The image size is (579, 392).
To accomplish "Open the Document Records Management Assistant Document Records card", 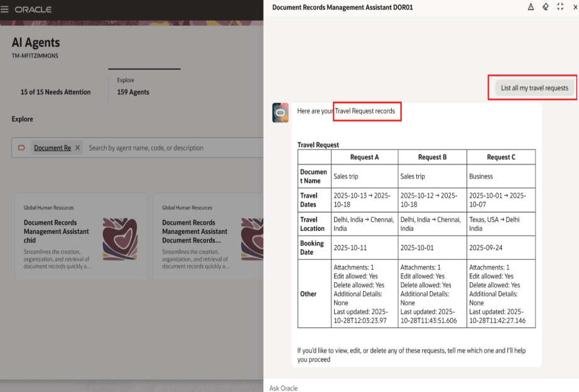I will pyautogui.click(x=195, y=231).
